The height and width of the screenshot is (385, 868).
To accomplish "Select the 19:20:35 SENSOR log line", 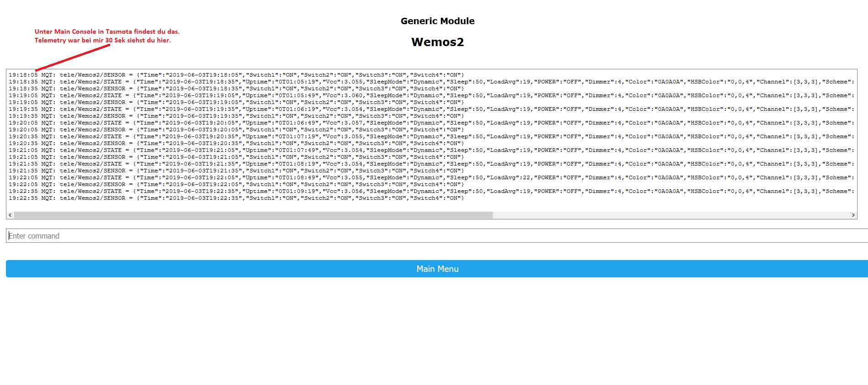I will pyautogui.click(x=236, y=143).
